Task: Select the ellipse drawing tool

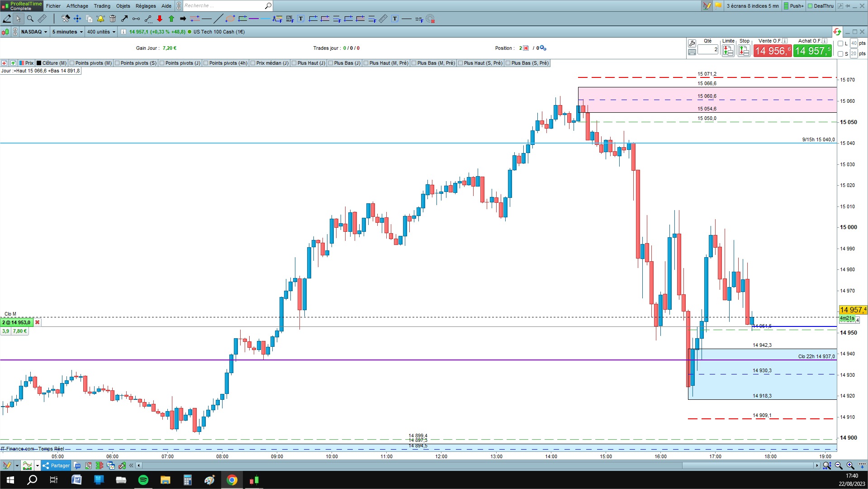Action: point(230,19)
